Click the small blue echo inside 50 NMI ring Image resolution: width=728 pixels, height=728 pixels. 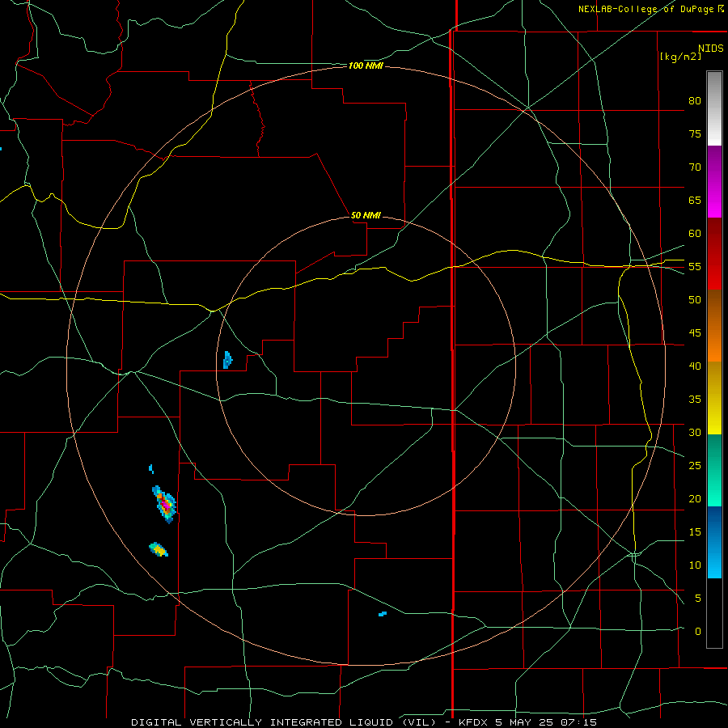tap(227, 360)
